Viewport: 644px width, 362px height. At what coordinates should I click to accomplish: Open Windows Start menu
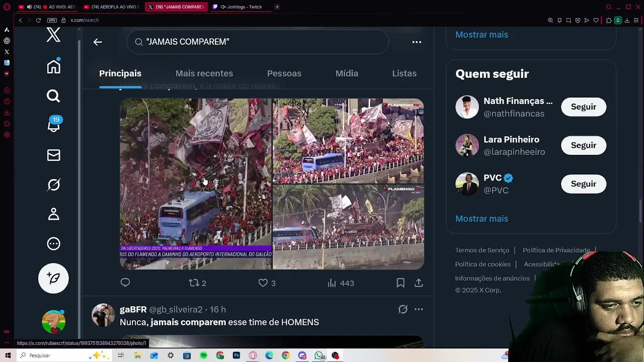pyautogui.click(x=8, y=355)
